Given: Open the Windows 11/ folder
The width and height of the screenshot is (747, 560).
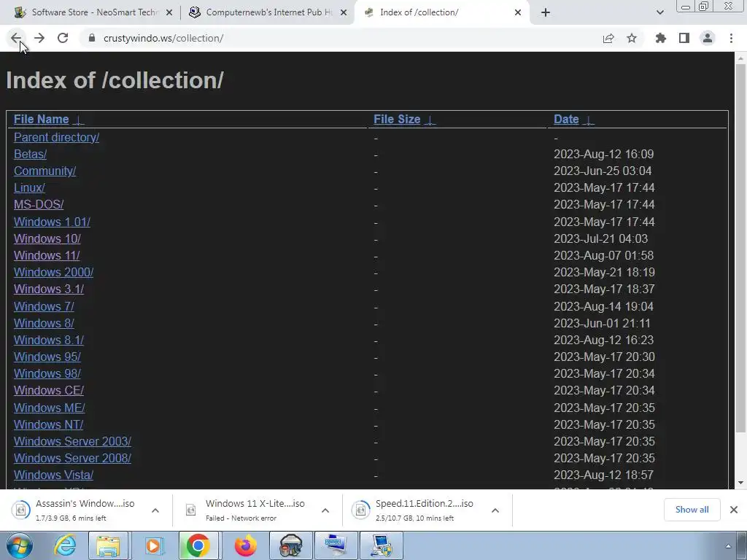Looking at the screenshot, I should [x=47, y=255].
